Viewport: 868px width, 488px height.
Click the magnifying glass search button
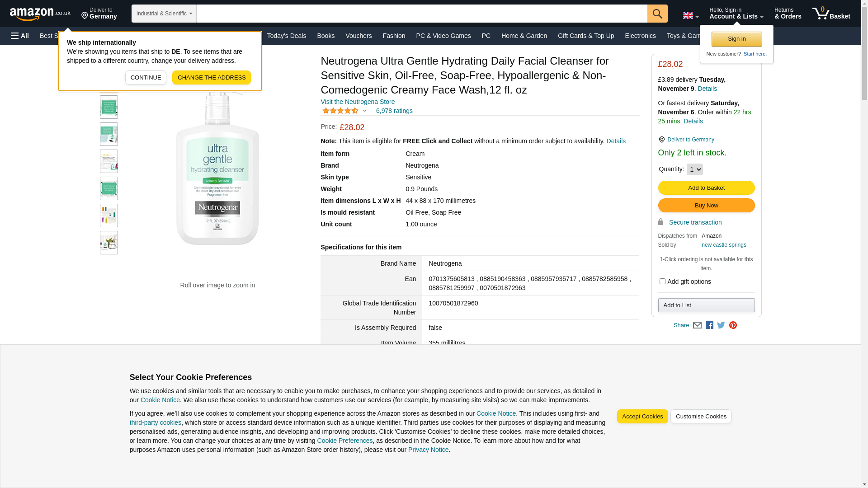[x=657, y=14]
